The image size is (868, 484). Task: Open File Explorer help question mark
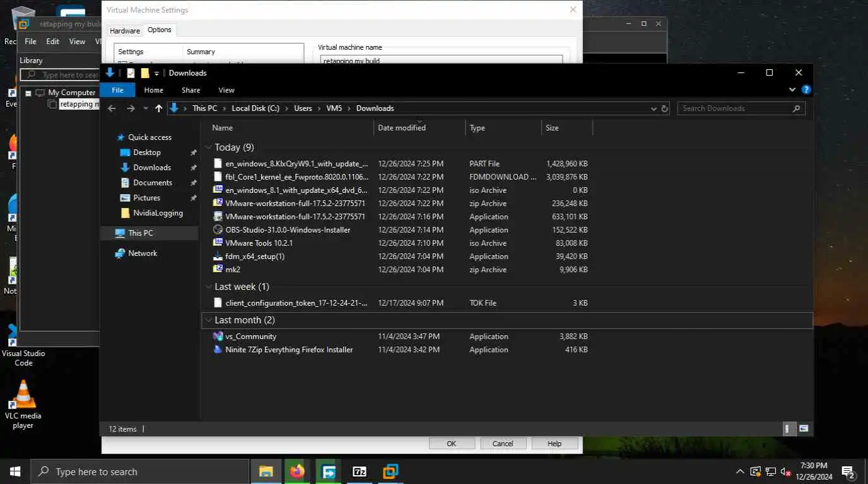(806, 90)
